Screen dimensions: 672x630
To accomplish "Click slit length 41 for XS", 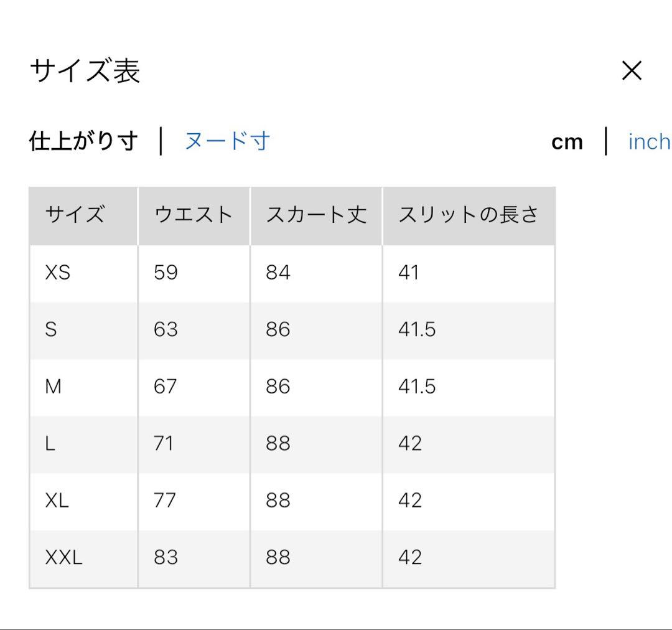I will pyautogui.click(x=408, y=273).
